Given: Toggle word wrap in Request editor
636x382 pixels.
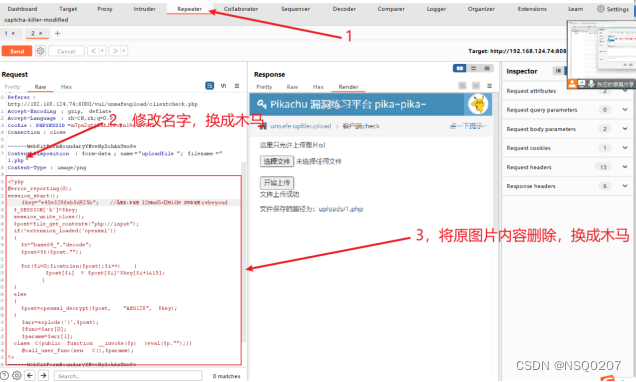Looking at the screenshot, I should [x=209, y=86].
